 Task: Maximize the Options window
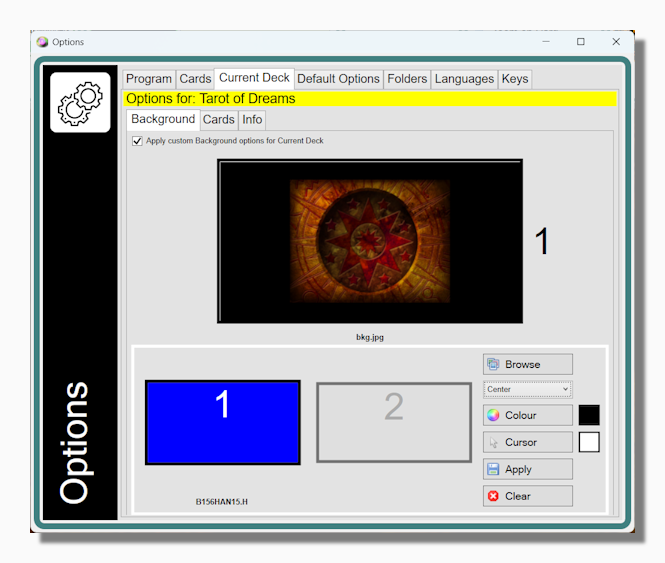[x=581, y=42]
